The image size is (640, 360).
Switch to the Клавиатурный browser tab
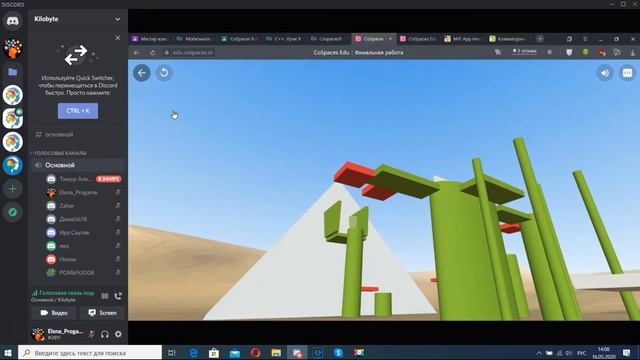coord(507,39)
